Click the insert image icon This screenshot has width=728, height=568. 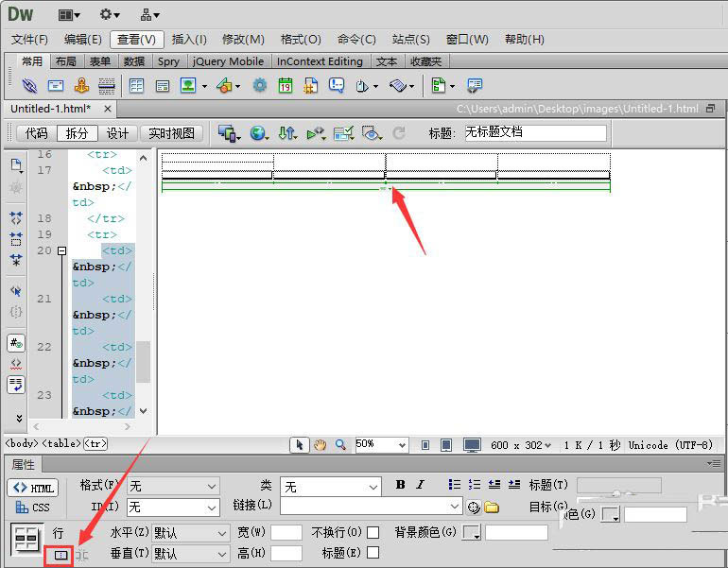[188, 85]
